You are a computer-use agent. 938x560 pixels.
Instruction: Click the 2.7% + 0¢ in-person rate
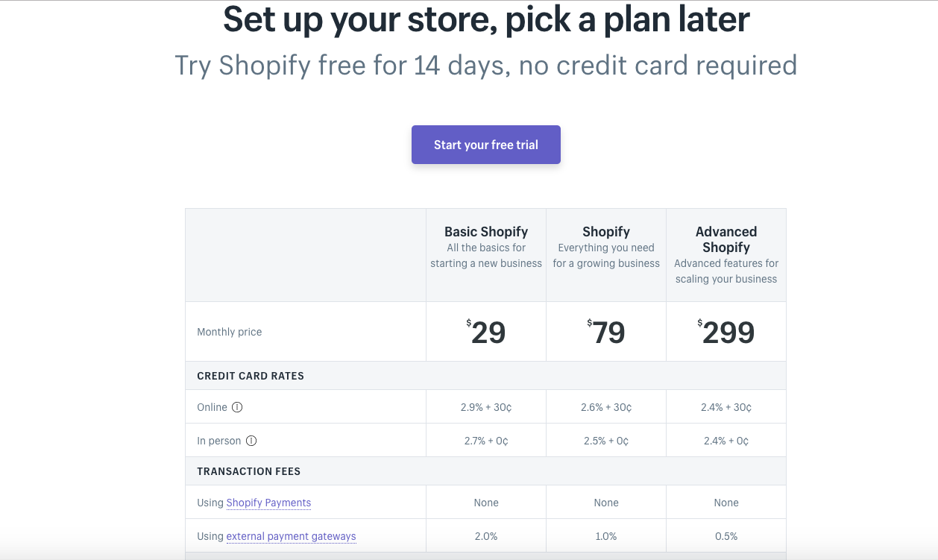(x=486, y=441)
